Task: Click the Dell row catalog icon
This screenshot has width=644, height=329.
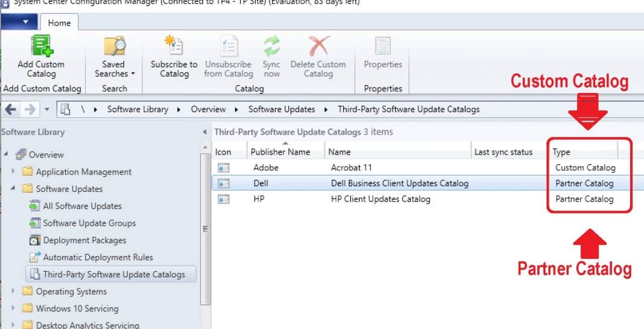Action: 224,184
